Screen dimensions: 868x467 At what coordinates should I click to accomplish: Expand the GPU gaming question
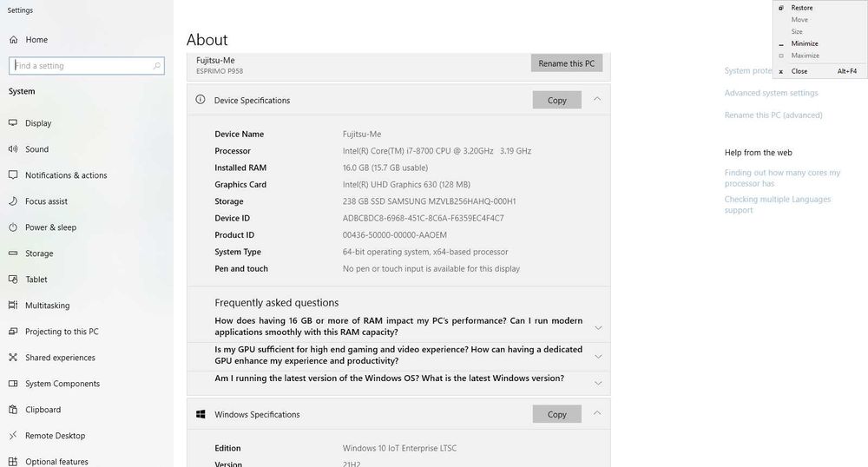pos(598,357)
